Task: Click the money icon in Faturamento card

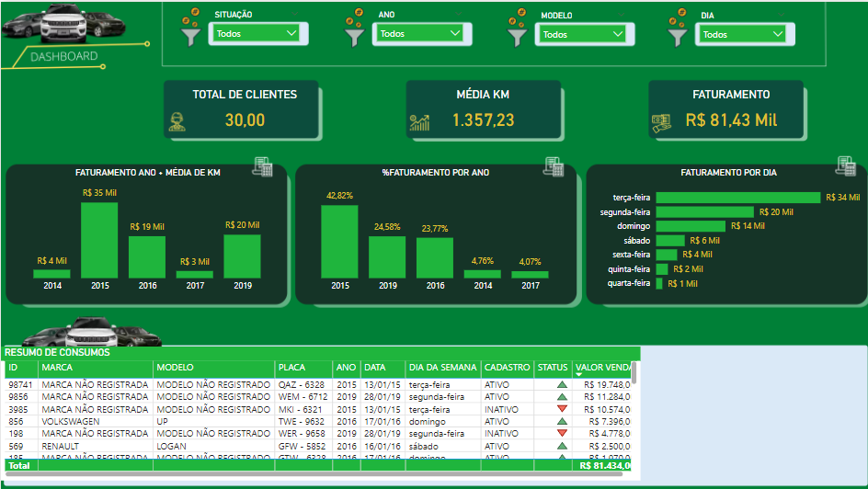Action: click(661, 123)
